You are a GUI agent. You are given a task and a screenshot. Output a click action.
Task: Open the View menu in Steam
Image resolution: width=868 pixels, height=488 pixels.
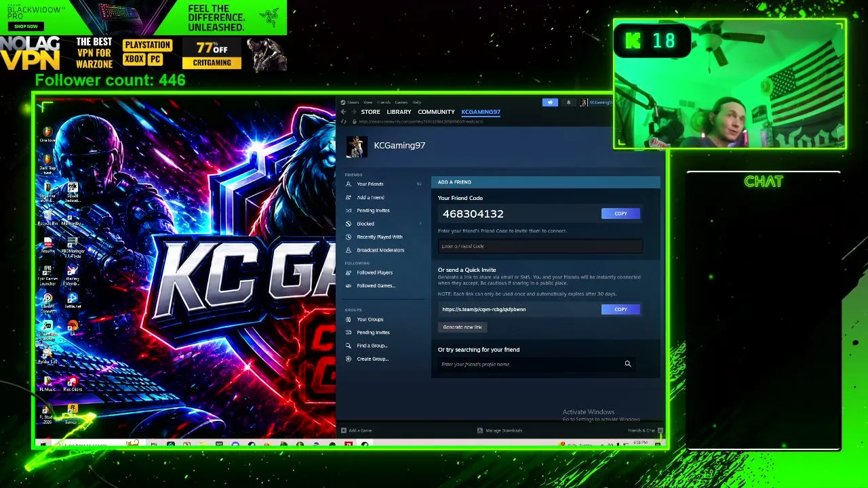pos(368,102)
